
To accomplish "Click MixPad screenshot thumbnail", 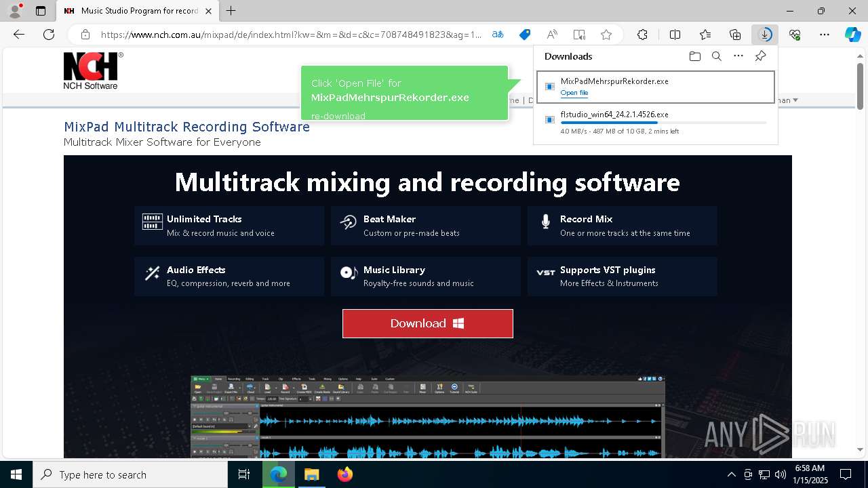I will pos(428,417).
